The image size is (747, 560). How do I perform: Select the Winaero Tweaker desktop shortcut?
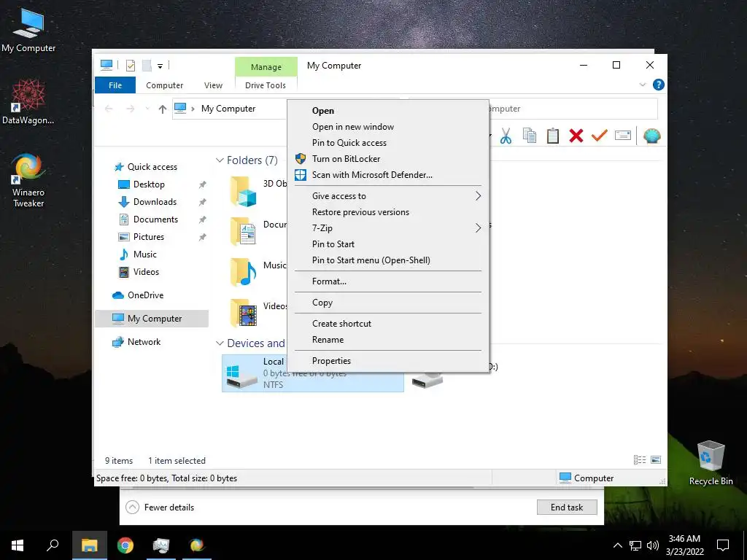tap(28, 181)
